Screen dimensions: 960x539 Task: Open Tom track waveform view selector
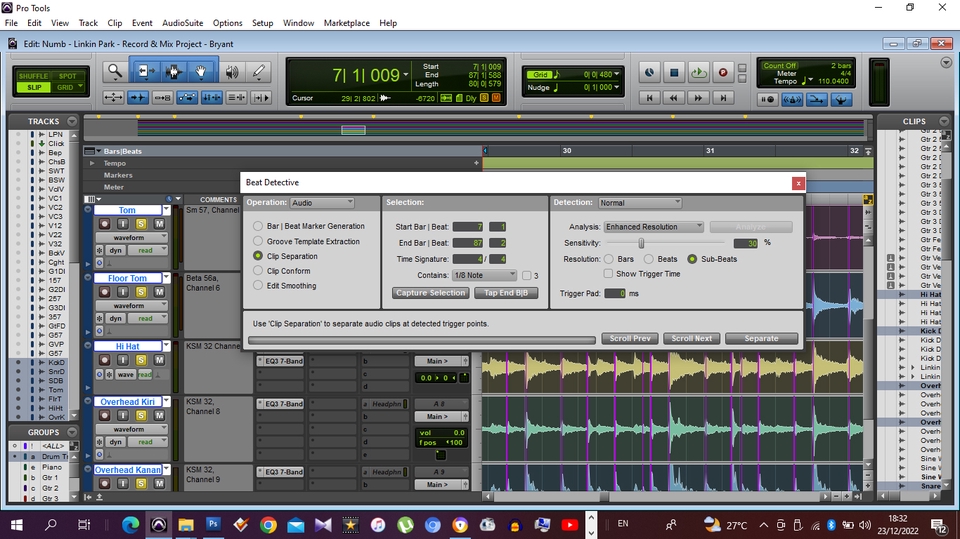click(x=131, y=237)
